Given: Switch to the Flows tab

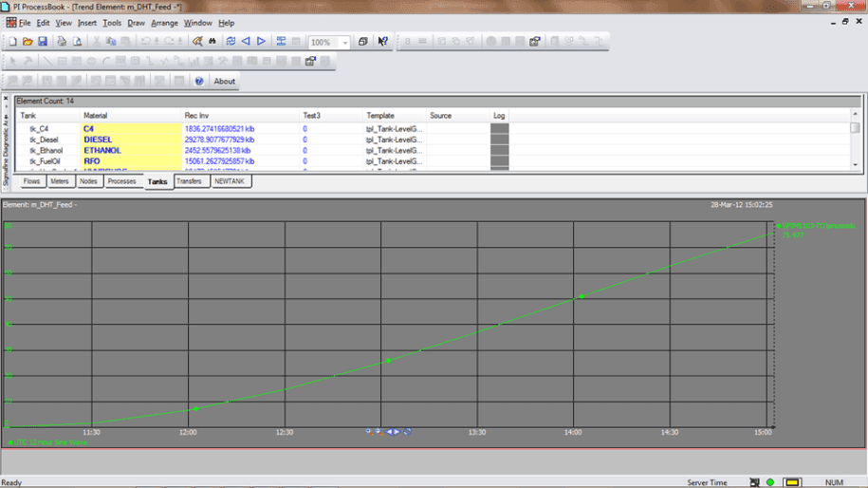Looking at the screenshot, I should [x=31, y=181].
